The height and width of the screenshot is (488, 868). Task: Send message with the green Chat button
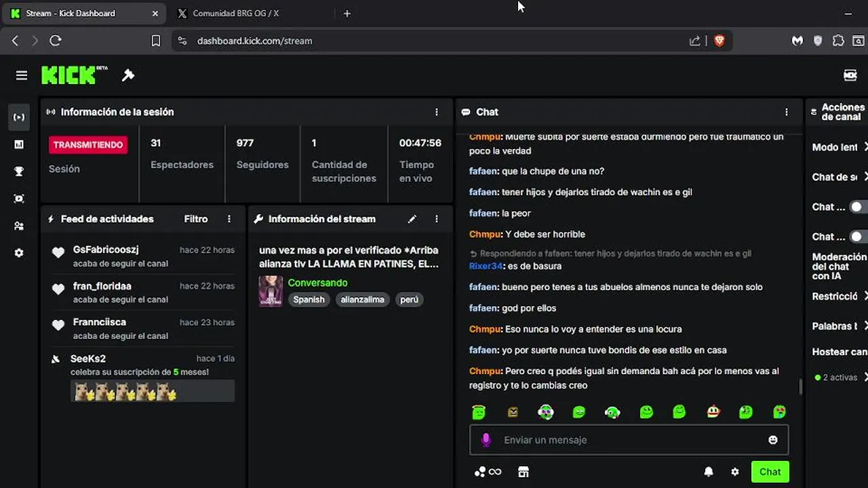click(770, 472)
